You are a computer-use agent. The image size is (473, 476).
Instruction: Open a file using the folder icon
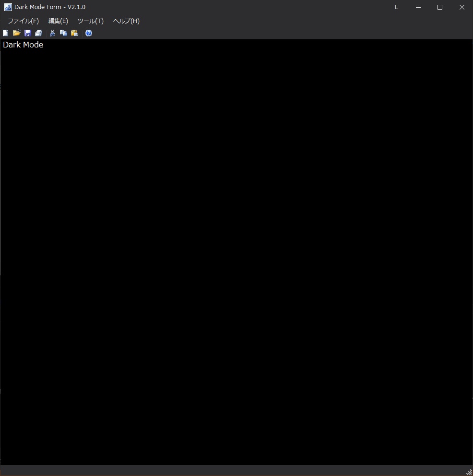point(16,33)
